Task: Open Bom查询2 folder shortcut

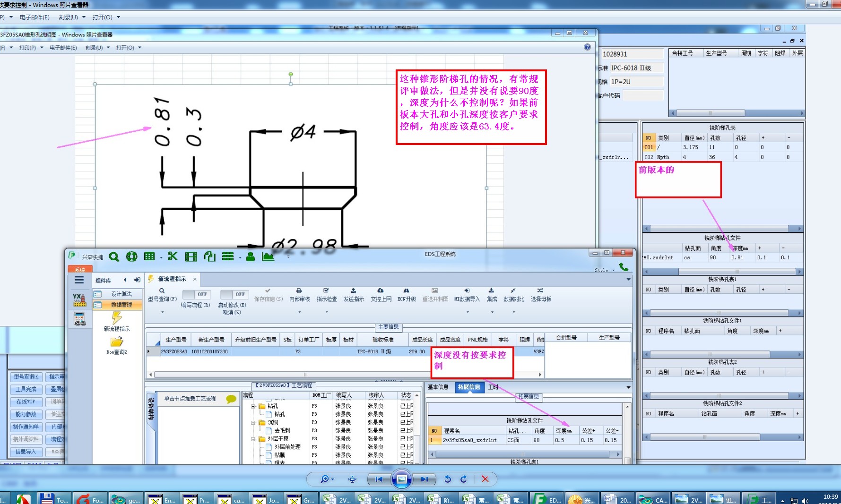Action: pos(117,345)
